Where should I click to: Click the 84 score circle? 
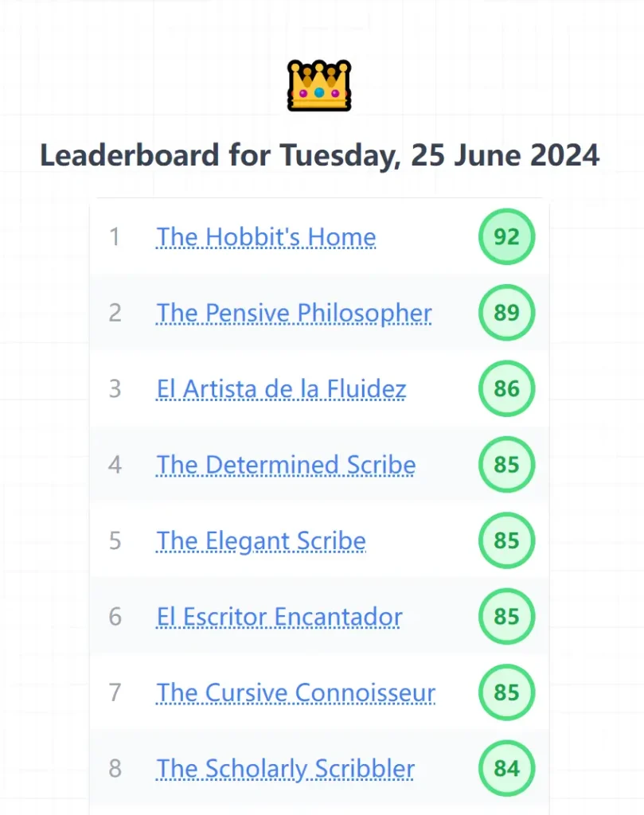click(506, 769)
